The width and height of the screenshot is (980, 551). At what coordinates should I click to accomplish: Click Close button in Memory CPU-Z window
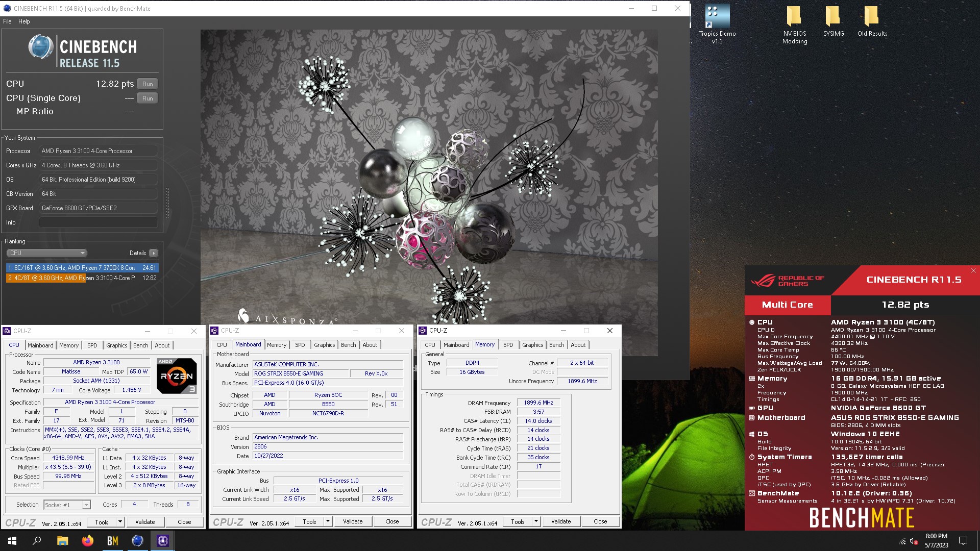600,521
